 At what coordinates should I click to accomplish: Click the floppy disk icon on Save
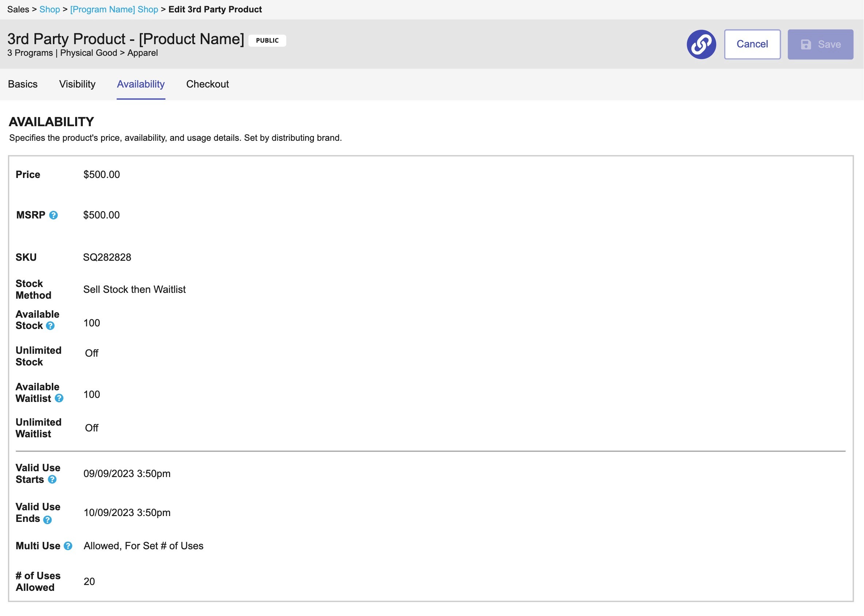coord(806,44)
